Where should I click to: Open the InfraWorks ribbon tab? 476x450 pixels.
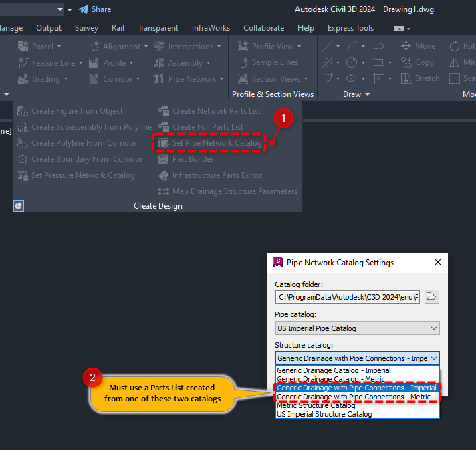click(x=211, y=28)
